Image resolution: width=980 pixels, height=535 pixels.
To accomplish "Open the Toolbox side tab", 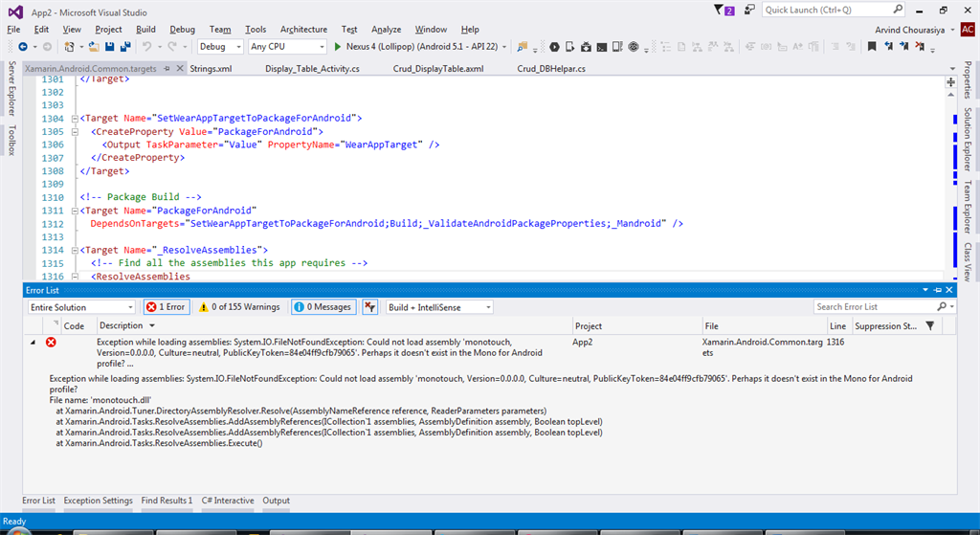I will (11, 140).
